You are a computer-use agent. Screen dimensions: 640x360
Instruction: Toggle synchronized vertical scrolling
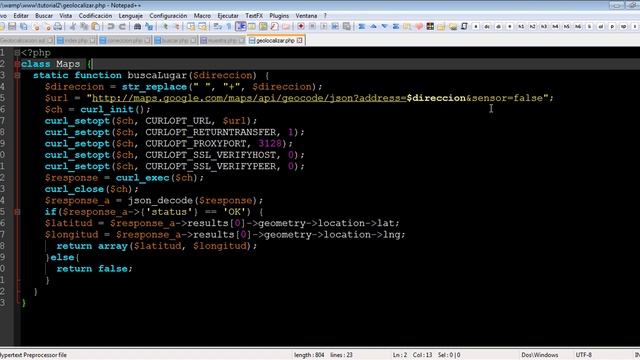pyautogui.click(x=191, y=27)
